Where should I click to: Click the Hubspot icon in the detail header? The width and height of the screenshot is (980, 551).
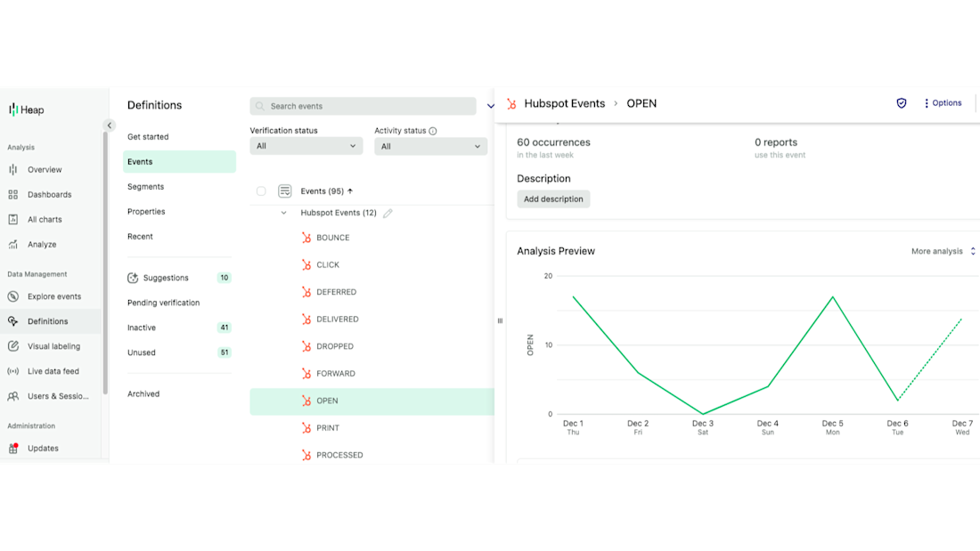[512, 104]
